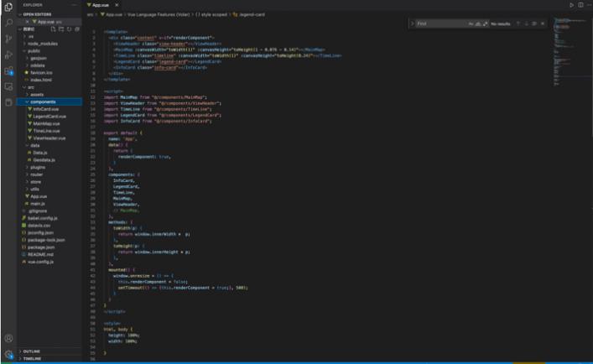Screen dimensions: 593x364
Task: Open package.json in the explorer
Action: [x=41, y=247]
